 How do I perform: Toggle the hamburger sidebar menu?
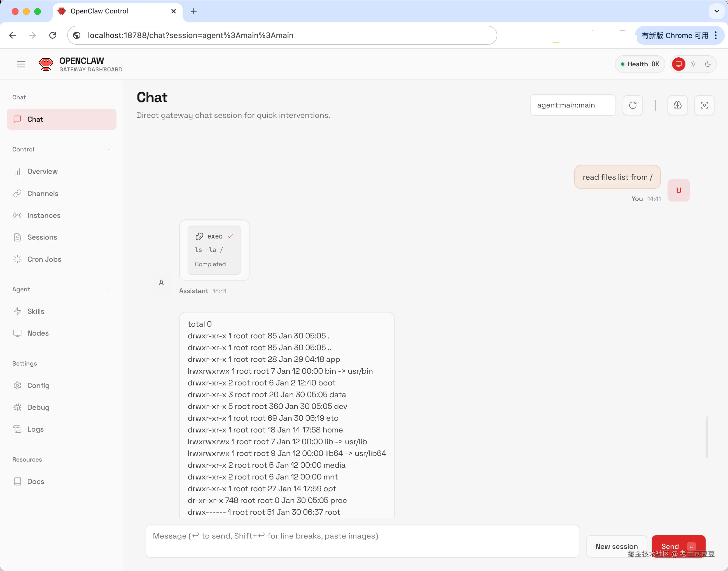21,64
